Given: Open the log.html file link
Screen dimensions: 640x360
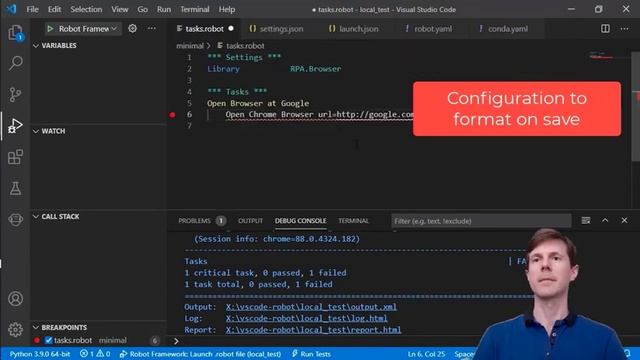Looking at the screenshot, I should (307, 318).
